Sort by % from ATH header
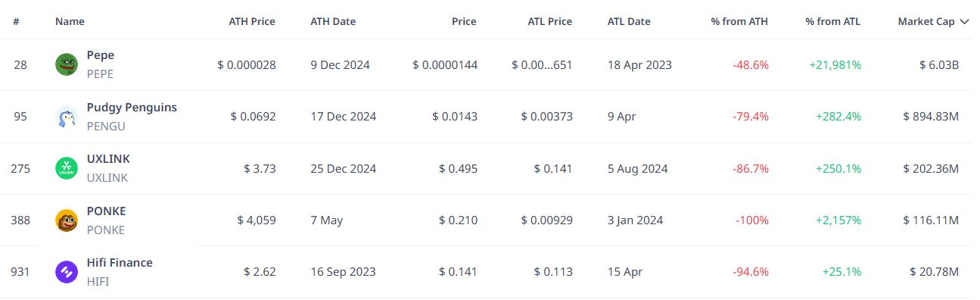The image size is (980, 300). (739, 22)
